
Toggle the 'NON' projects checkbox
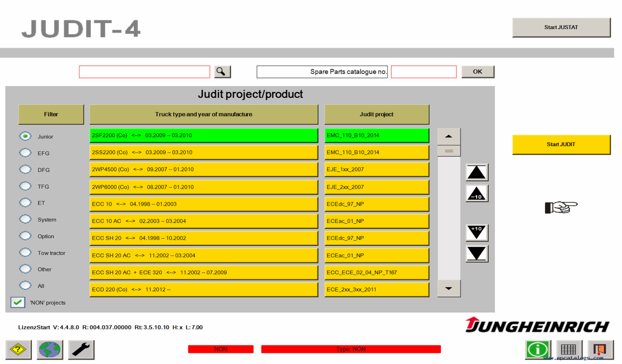18,303
